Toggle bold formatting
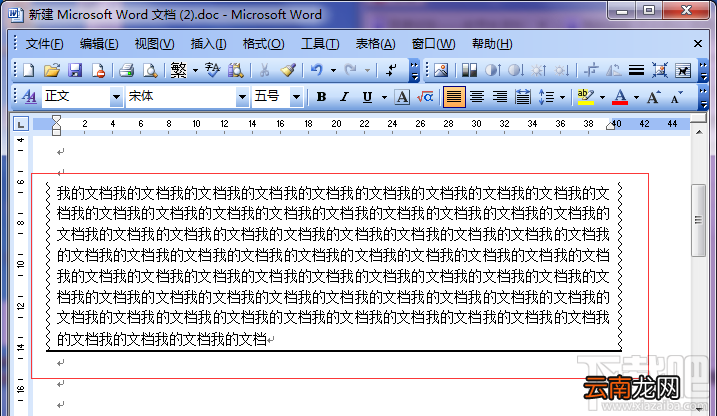This screenshot has height=416, width=717. click(321, 96)
